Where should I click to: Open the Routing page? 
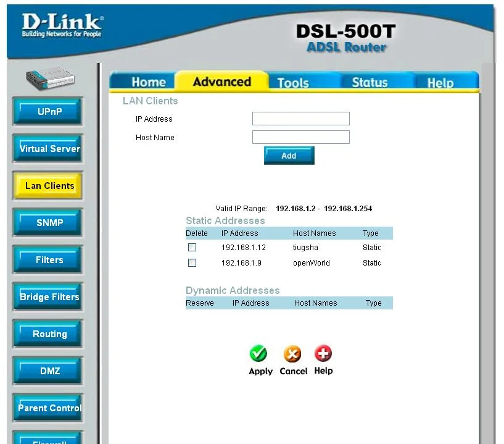[x=48, y=333]
